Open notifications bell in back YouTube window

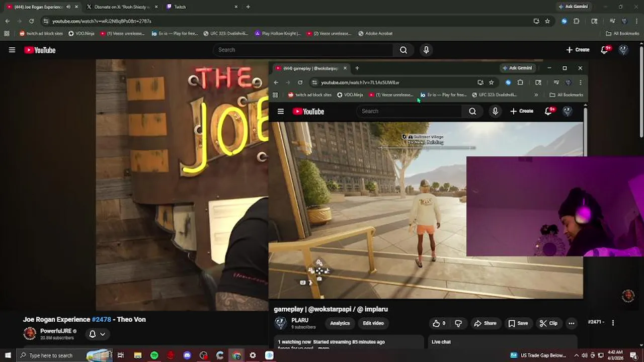coord(605,50)
